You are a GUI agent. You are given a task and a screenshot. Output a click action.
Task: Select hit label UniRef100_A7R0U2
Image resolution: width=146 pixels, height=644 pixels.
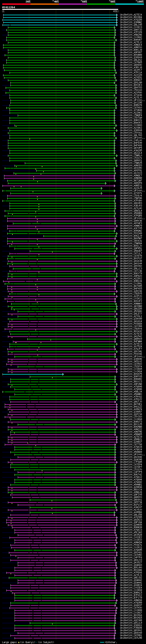coord(131,397)
